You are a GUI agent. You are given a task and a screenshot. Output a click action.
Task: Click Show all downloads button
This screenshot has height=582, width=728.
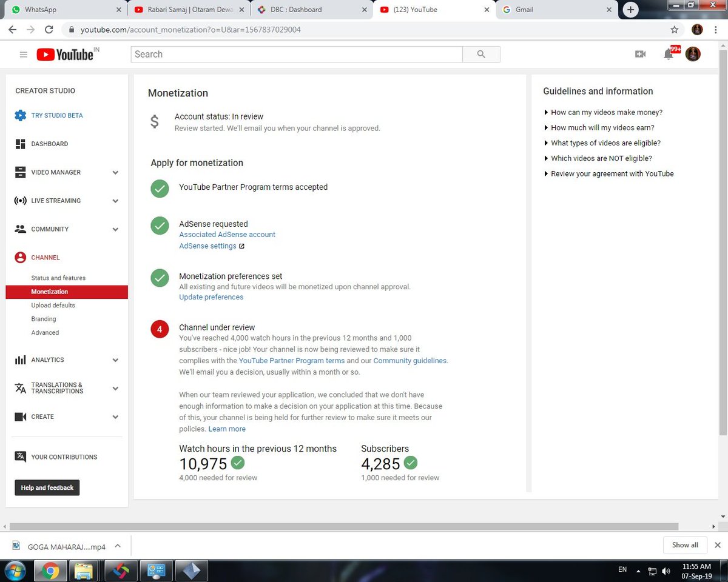tap(685, 545)
